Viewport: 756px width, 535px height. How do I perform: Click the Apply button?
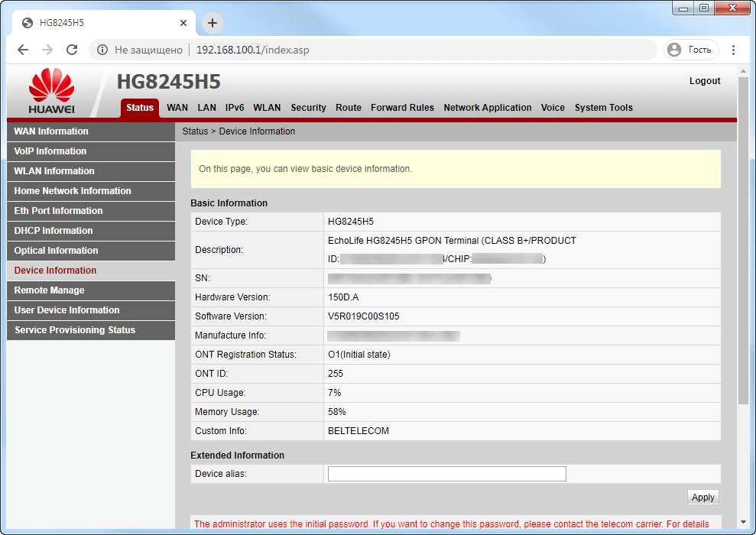point(702,498)
